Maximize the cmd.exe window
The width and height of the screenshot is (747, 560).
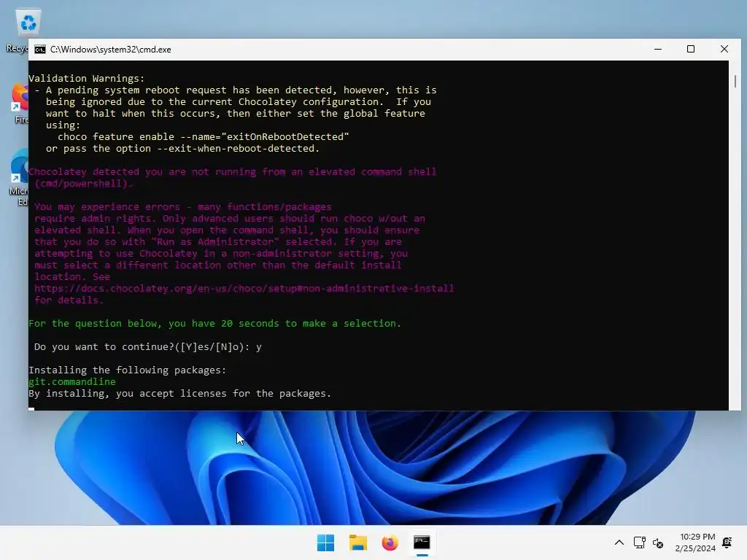(x=691, y=49)
